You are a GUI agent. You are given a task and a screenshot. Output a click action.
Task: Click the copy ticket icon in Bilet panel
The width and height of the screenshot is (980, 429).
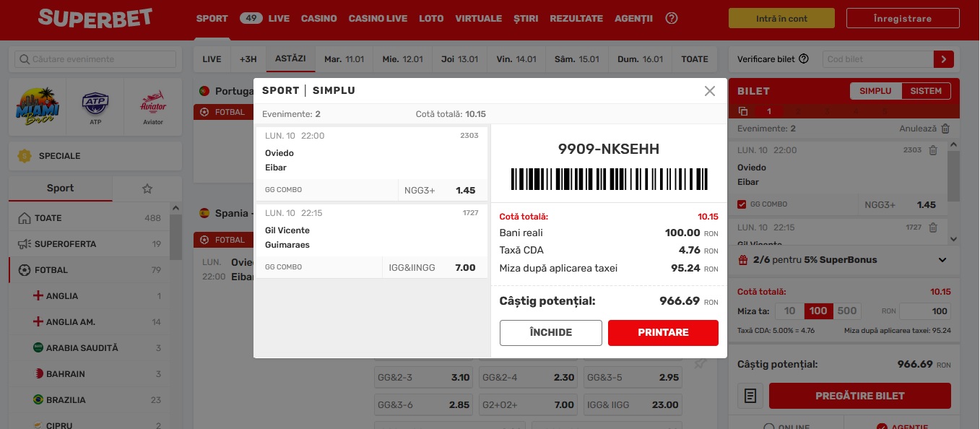[743, 111]
